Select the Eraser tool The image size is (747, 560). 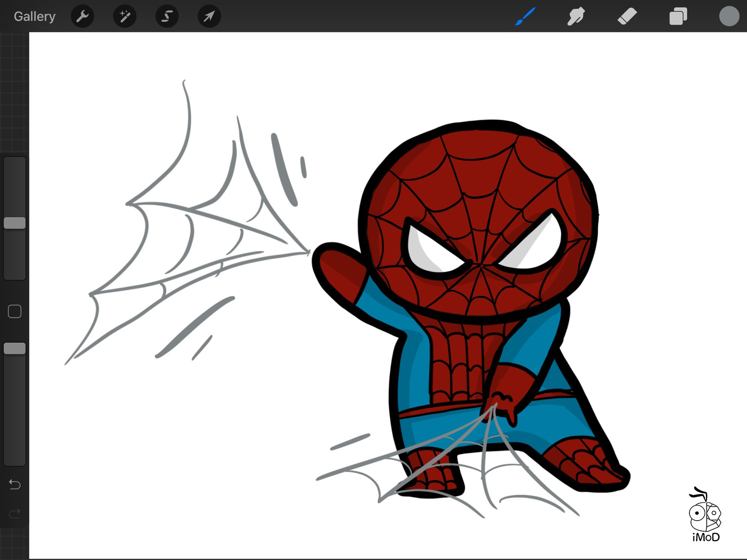pyautogui.click(x=627, y=17)
